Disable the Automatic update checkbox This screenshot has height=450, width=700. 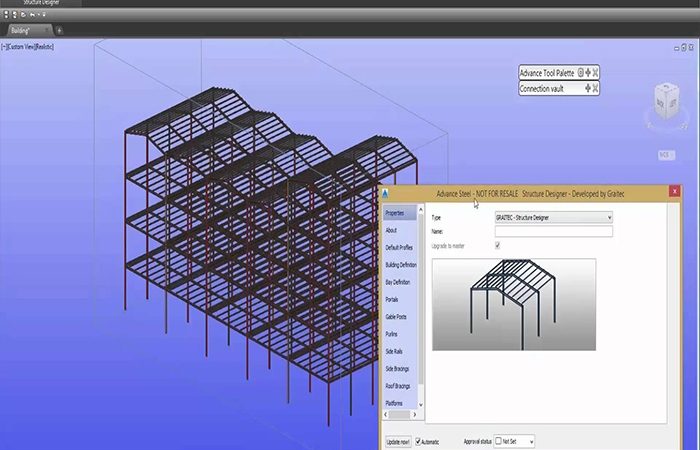419,440
